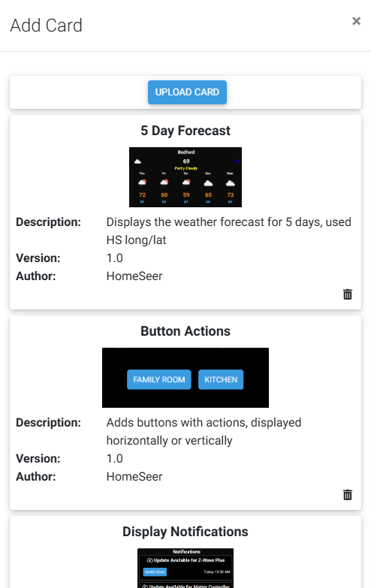
Task: Click the Add Card dialog heading
Action: point(46,26)
